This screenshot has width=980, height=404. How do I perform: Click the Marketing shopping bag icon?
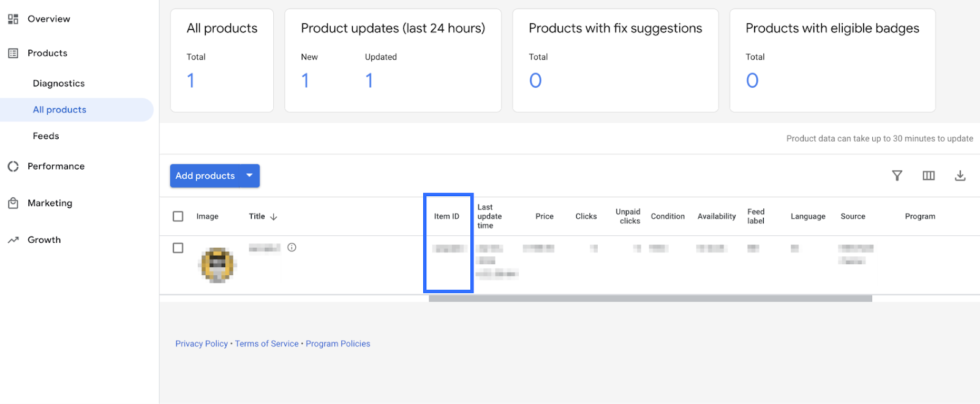[13, 203]
